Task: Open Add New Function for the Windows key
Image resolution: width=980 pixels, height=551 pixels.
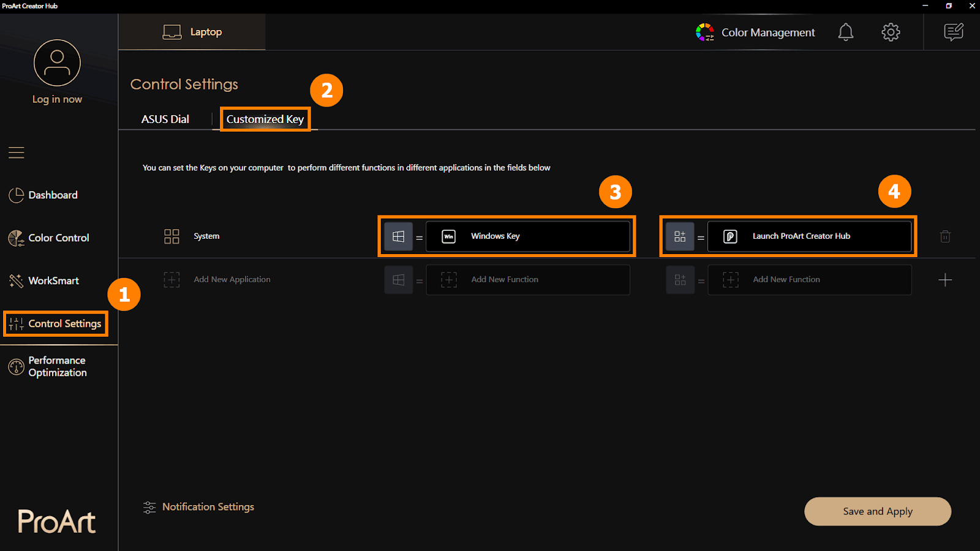Action: tap(528, 280)
